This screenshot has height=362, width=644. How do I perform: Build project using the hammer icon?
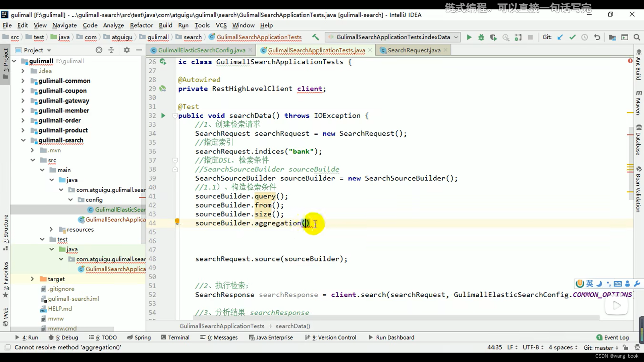(x=315, y=37)
